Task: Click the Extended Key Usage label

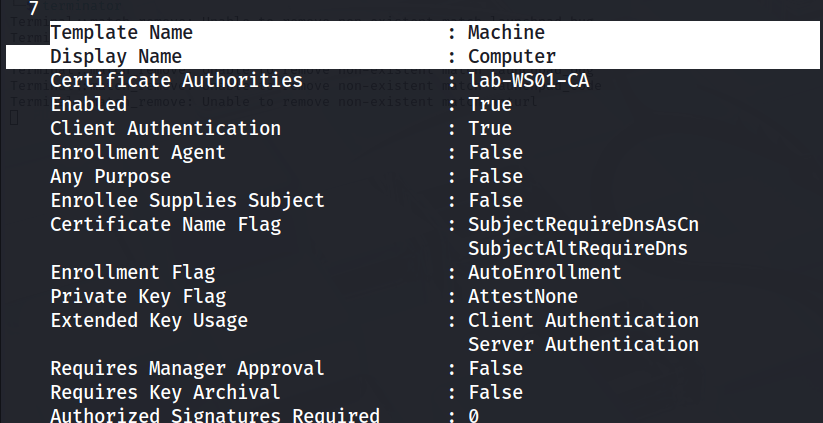Action: point(149,320)
